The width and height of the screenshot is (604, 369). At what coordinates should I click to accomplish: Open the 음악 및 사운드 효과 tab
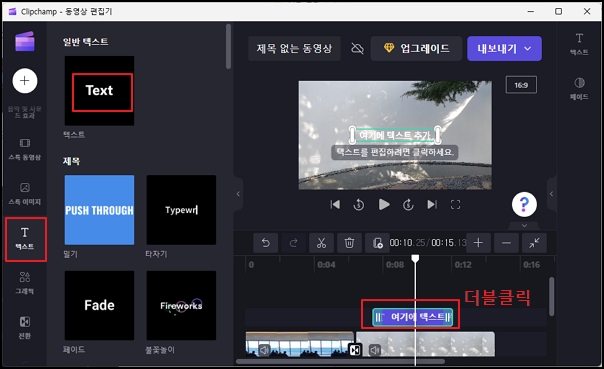coord(25,112)
